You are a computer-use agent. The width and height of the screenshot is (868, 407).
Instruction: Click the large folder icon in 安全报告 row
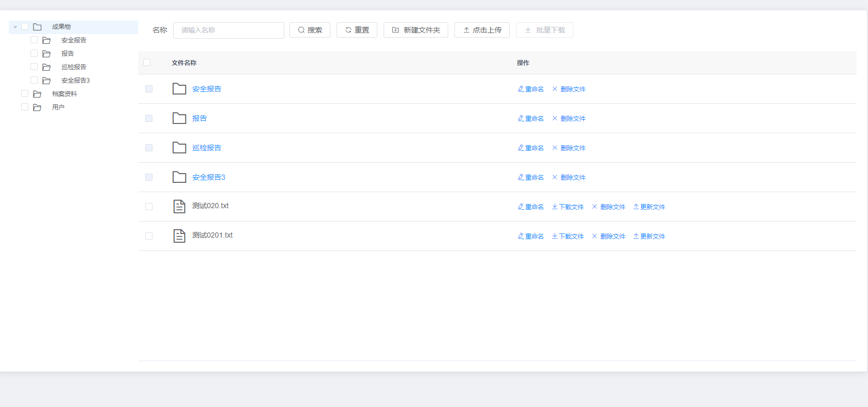point(179,89)
